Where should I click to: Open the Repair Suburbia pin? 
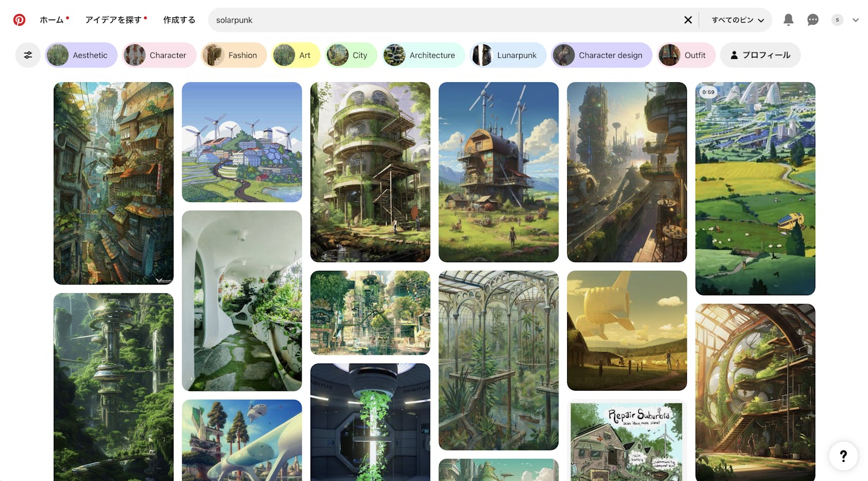(627, 441)
